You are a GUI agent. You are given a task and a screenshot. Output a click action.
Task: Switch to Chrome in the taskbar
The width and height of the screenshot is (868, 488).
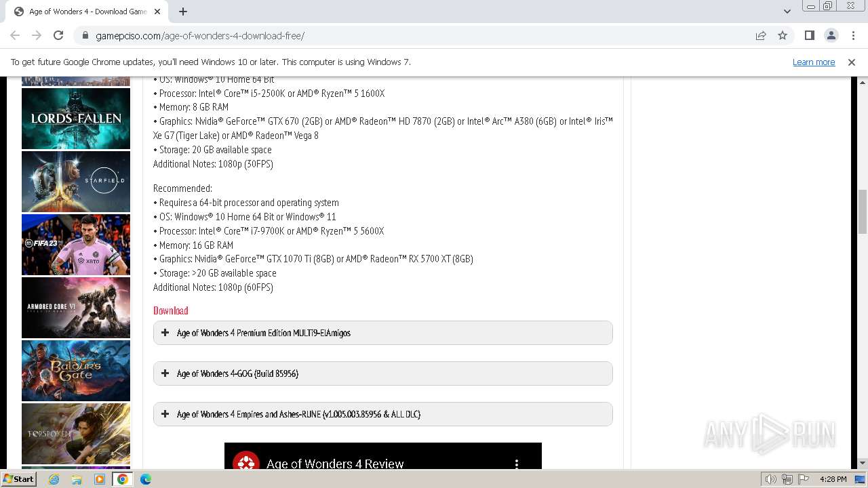[x=123, y=479]
